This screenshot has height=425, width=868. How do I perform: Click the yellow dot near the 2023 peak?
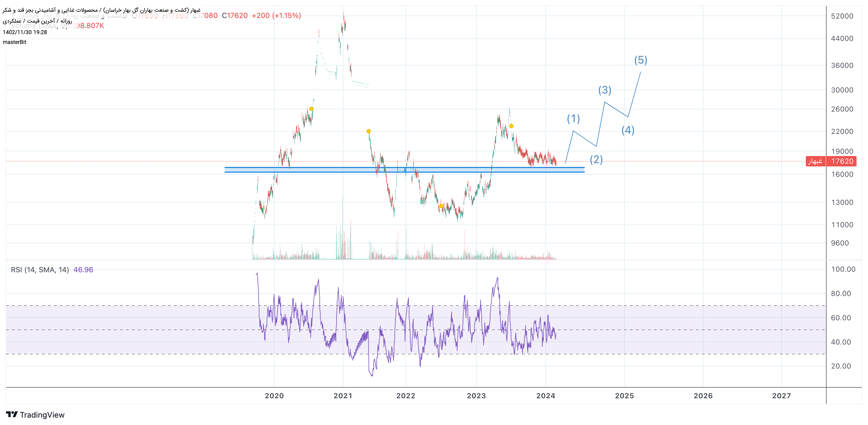point(511,126)
